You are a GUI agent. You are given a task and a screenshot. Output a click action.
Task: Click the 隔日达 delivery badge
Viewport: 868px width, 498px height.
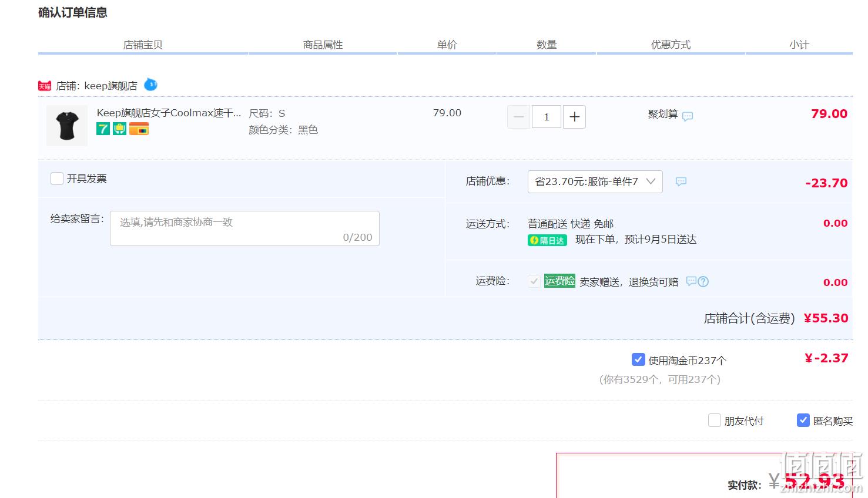click(x=547, y=240)
